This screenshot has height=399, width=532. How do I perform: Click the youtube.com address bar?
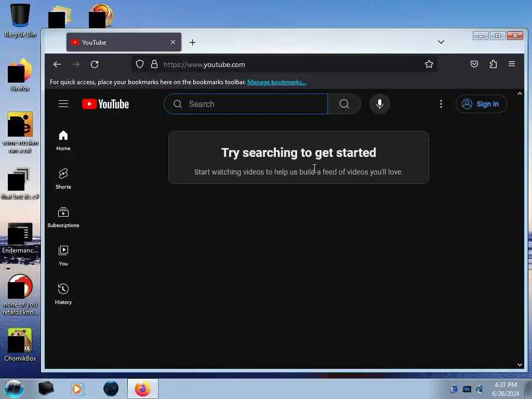pos(284,64)
